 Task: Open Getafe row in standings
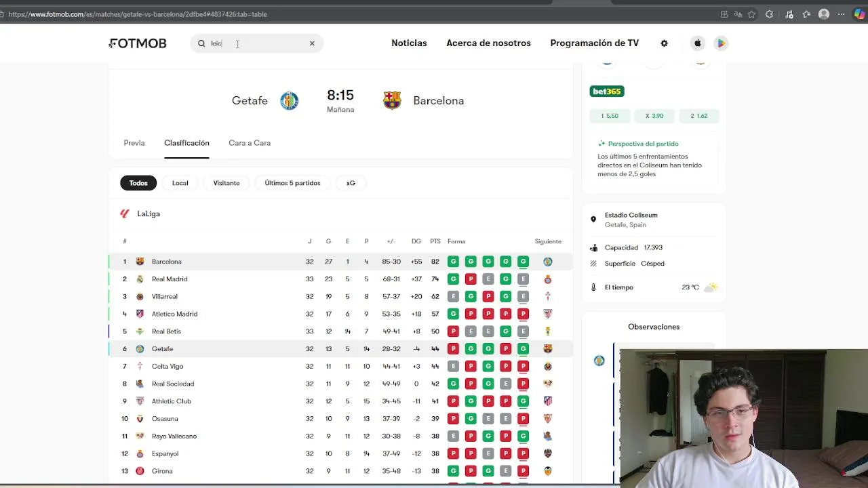click(x=340, y=349)
